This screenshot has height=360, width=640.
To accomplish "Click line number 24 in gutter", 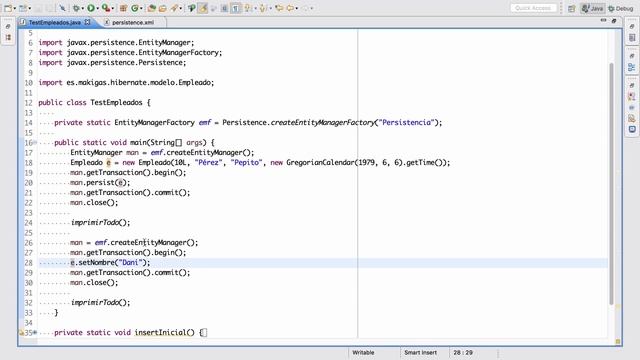I will [x=28, y=223].
